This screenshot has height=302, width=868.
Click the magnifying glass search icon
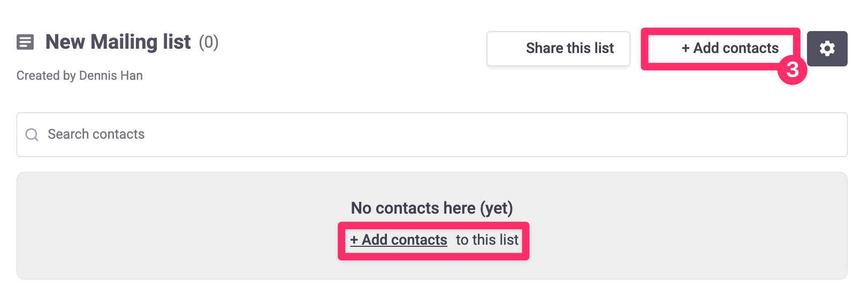click(x=32, y=134)
